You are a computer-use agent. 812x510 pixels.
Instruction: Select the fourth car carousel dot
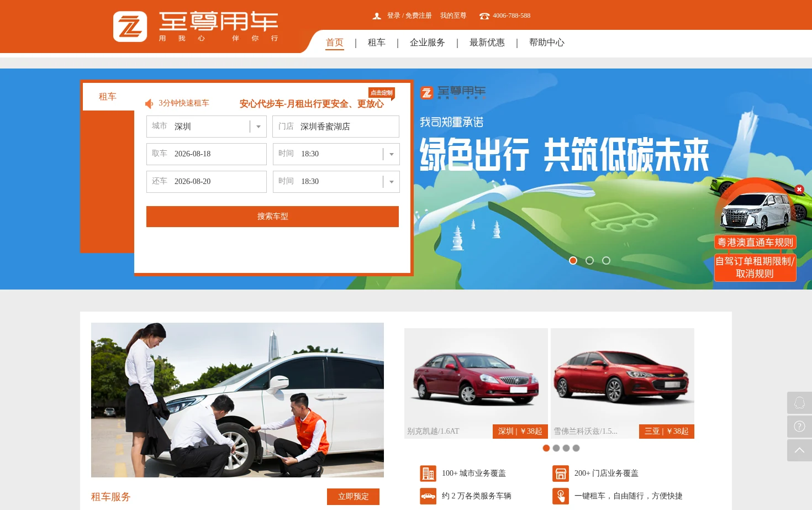576,448
